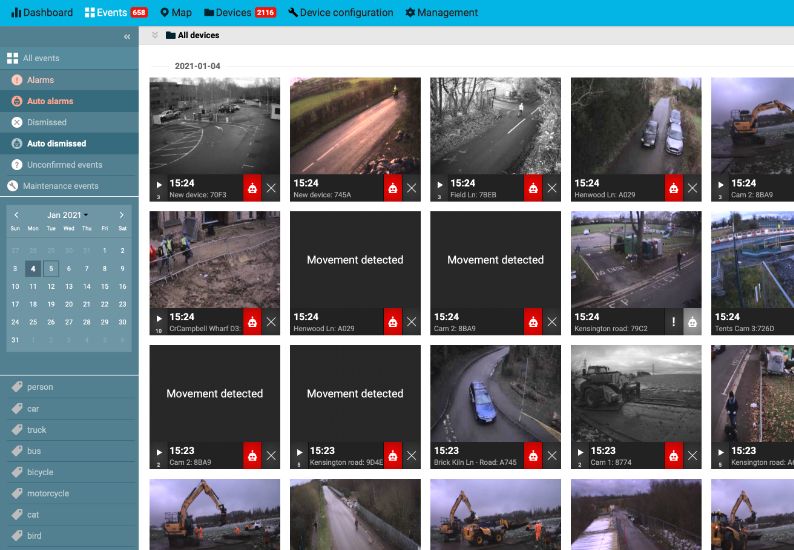Dismiss the New device 70F3 event

pyautogui.click(x=271, y=188)
